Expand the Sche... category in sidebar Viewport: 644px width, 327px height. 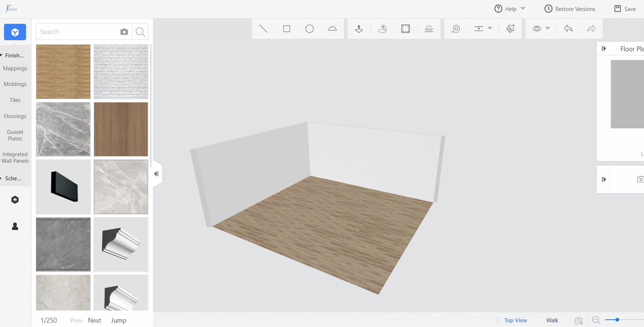coord(13,178)
